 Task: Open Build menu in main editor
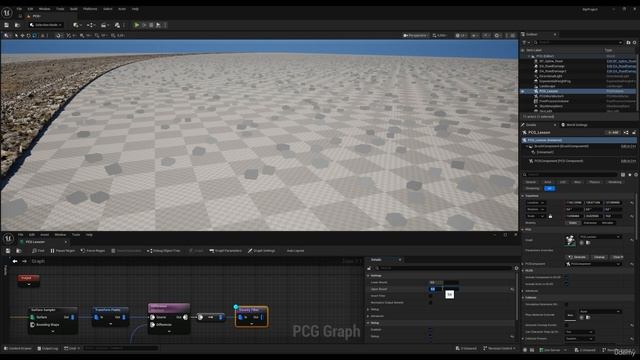[x=73, y=9]
